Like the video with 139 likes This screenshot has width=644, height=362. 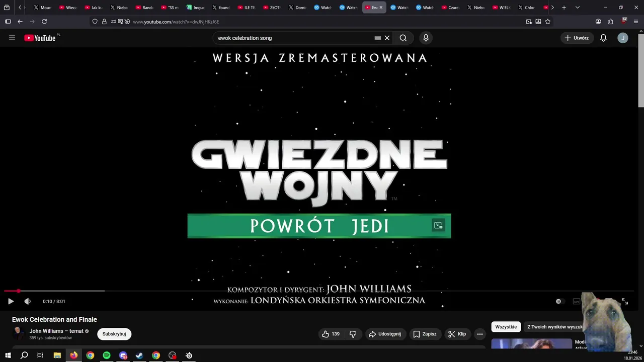pos(331,334)
